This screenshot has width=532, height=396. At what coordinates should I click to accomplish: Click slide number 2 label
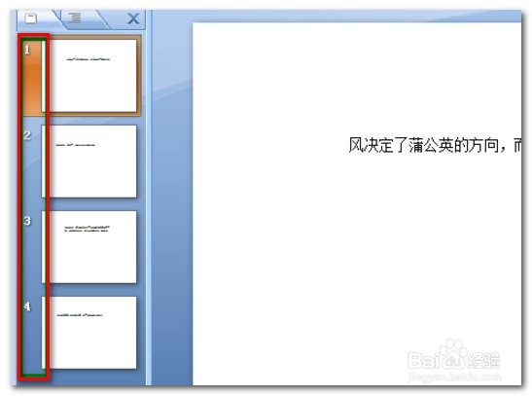(x=27, y=135)
